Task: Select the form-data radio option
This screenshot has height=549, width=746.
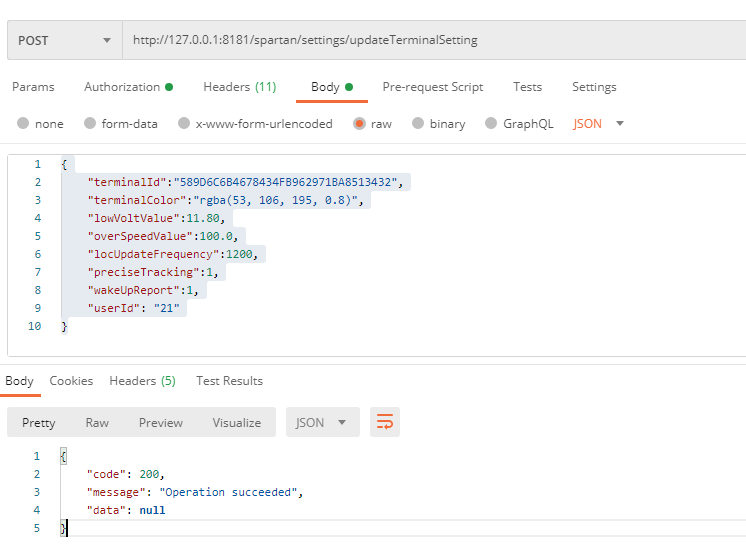Action: tap(91, 124)
